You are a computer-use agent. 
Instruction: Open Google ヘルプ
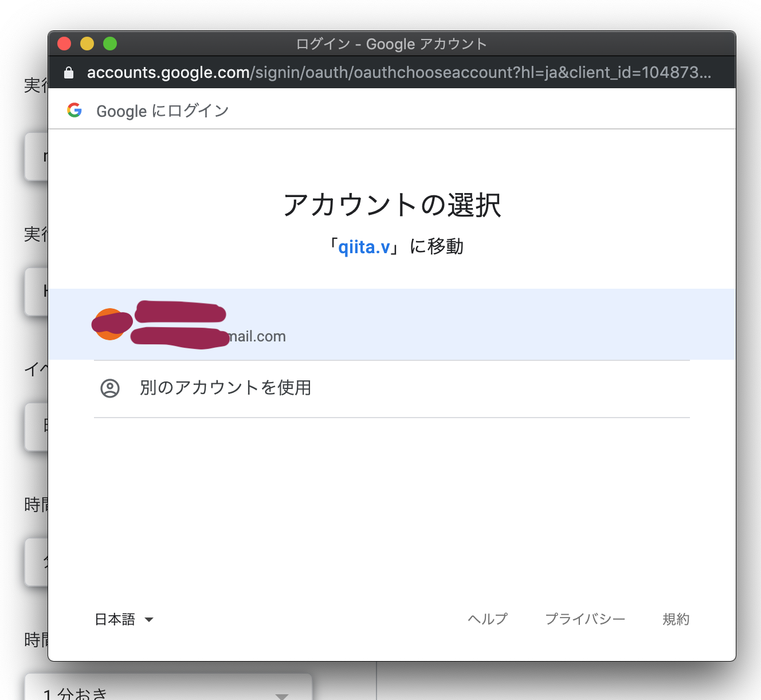488,619
